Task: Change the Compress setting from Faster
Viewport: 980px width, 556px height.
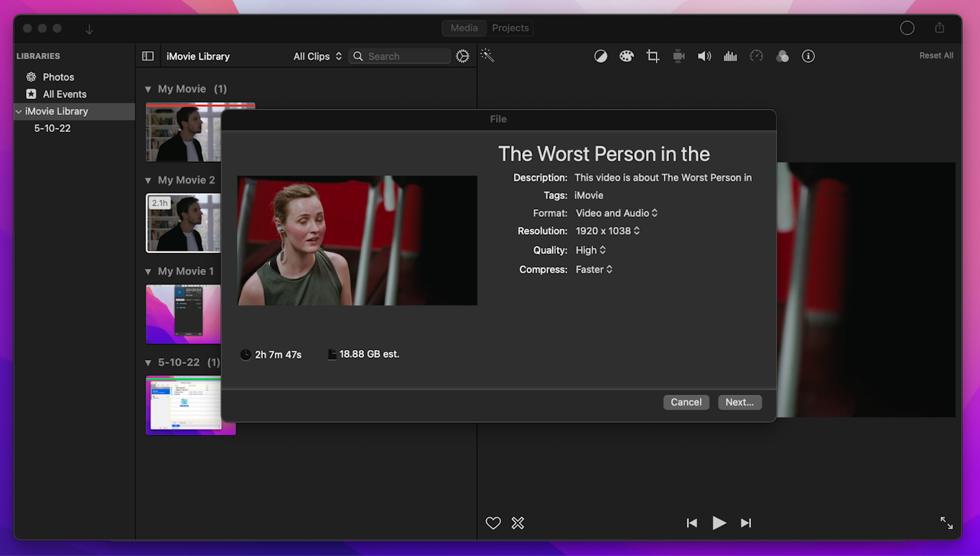Action: (x=594, y=269)
